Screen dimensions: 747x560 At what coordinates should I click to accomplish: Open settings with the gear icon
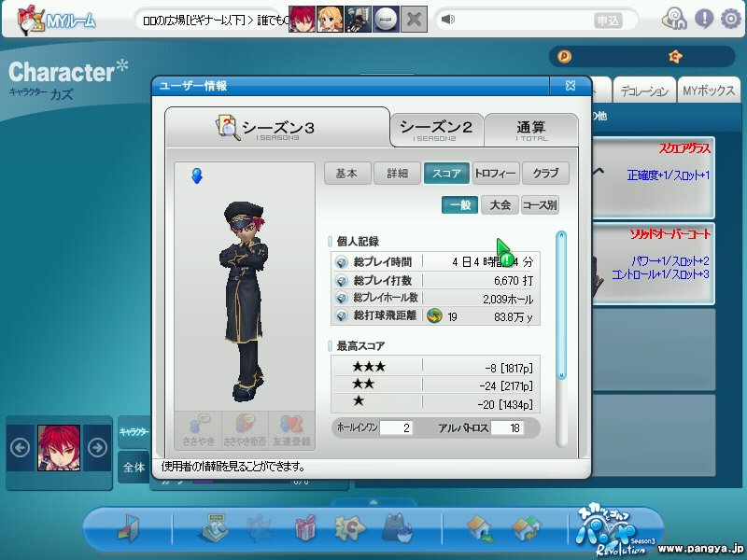coord(730,19)
